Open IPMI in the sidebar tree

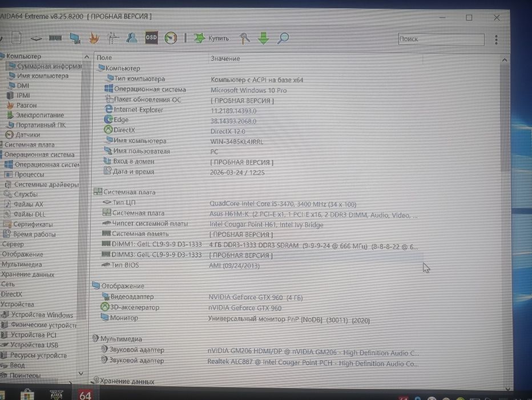tap(19, 95)
